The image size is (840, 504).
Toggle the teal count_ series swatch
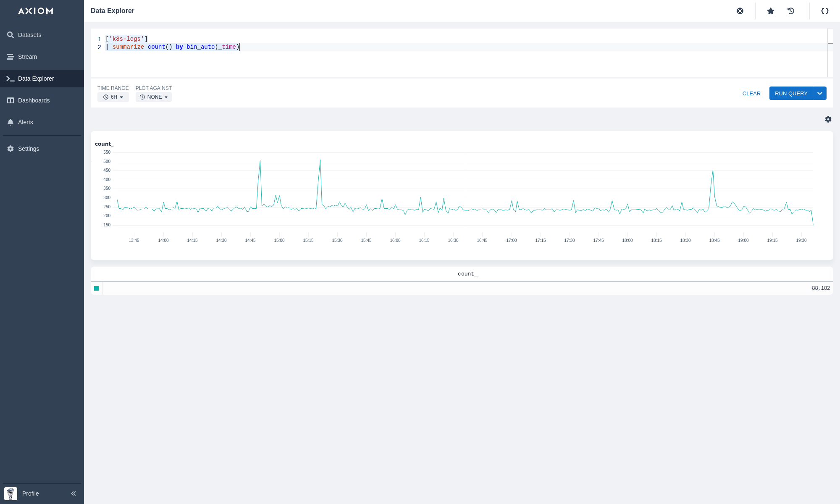coord(97,288)
